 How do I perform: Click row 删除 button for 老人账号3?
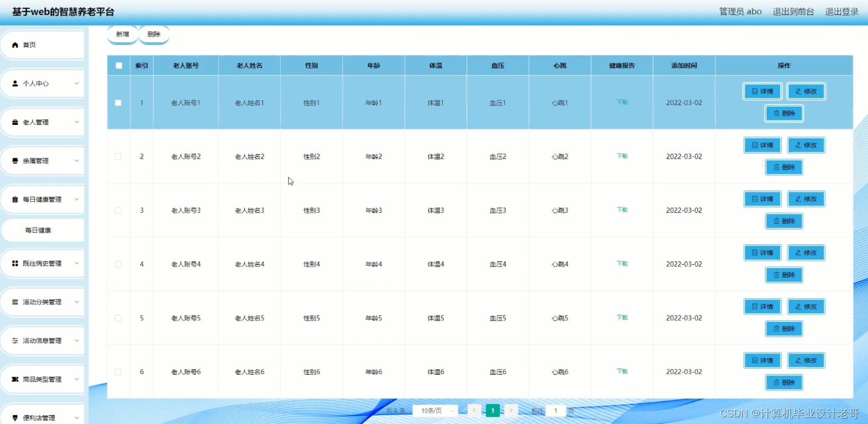coord(784,221)
